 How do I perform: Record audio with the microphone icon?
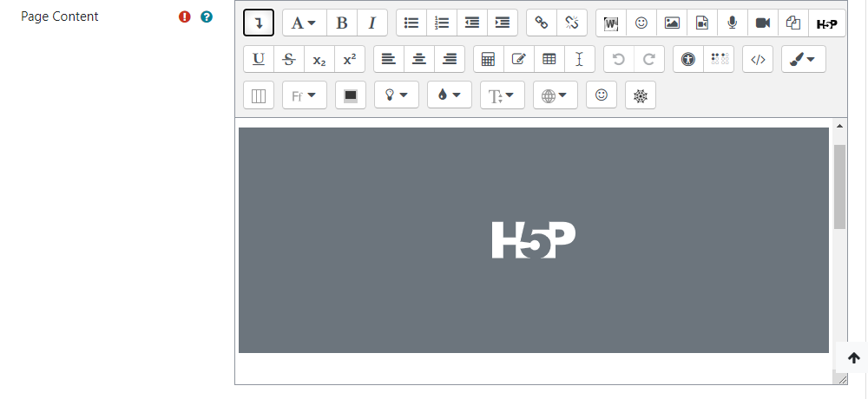click(x=733, y=23)
